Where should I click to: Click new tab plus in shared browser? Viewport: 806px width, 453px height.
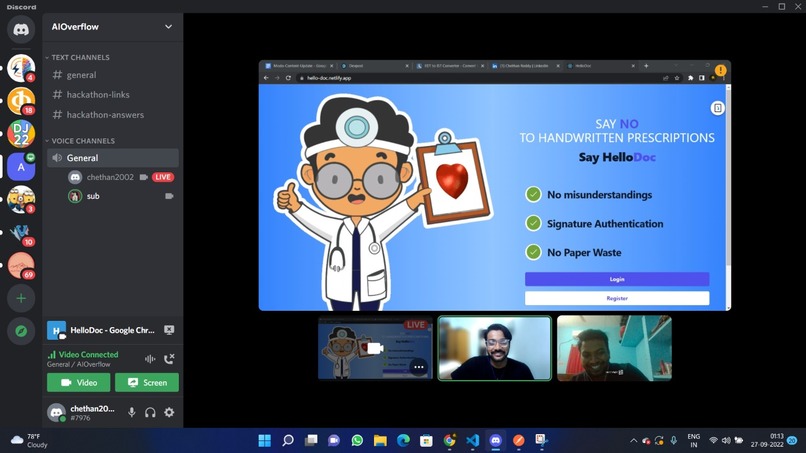pos(646,66)
